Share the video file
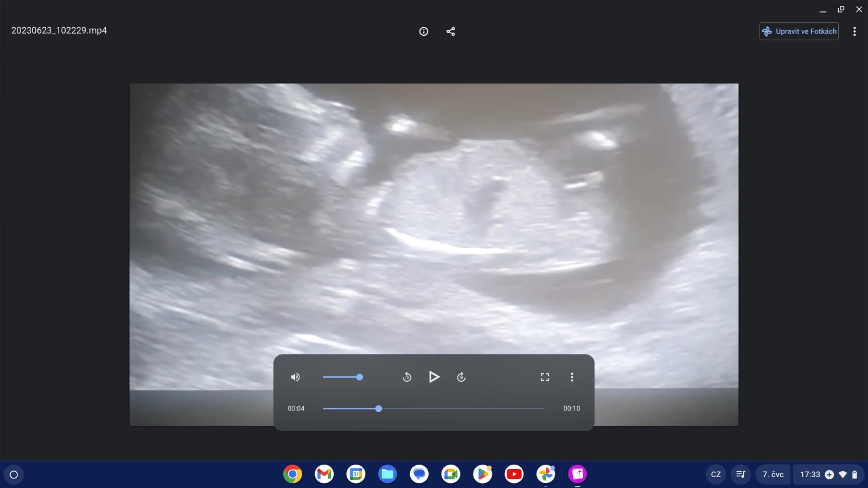 pos(450,31)
